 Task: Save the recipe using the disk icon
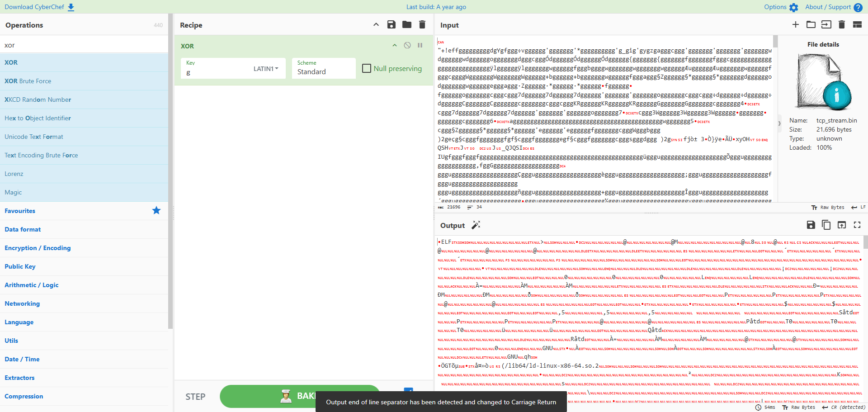point(392,25)
